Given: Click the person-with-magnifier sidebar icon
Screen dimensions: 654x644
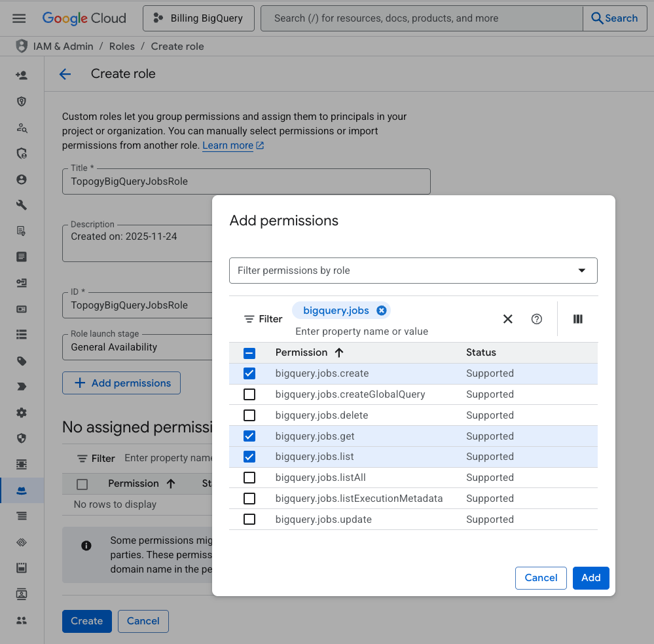Looking at the screenshot, I should [21, 128].
